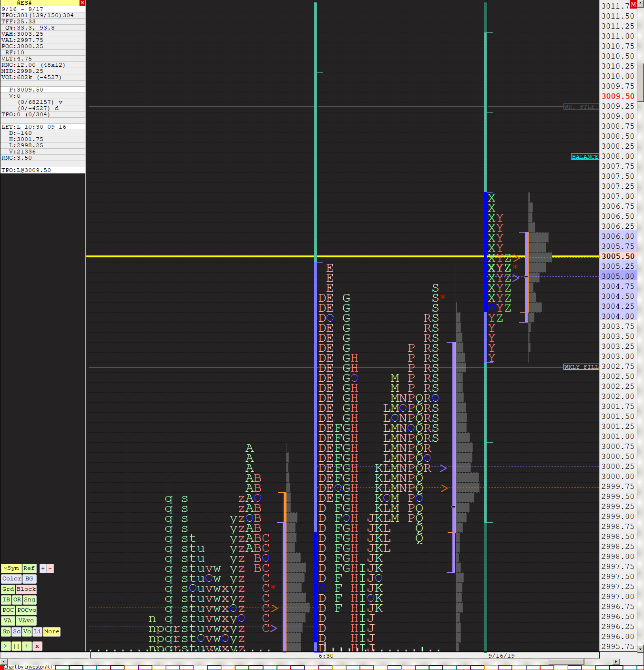Click the 6:30 time axis label
644x670 pixels.
tap(326, 656)
